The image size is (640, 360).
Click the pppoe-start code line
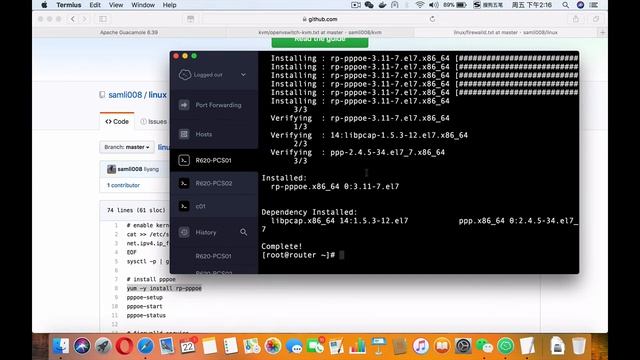point(144,306)
